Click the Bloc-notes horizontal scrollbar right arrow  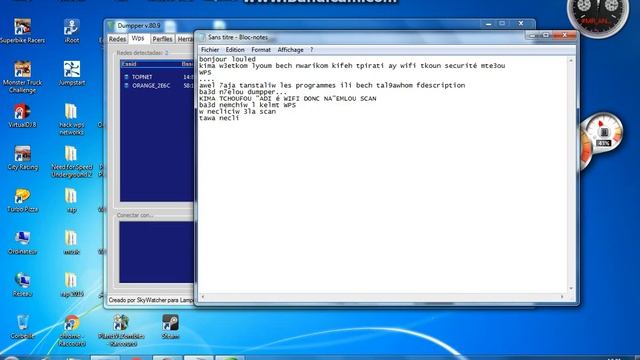[x=562, y=297]
